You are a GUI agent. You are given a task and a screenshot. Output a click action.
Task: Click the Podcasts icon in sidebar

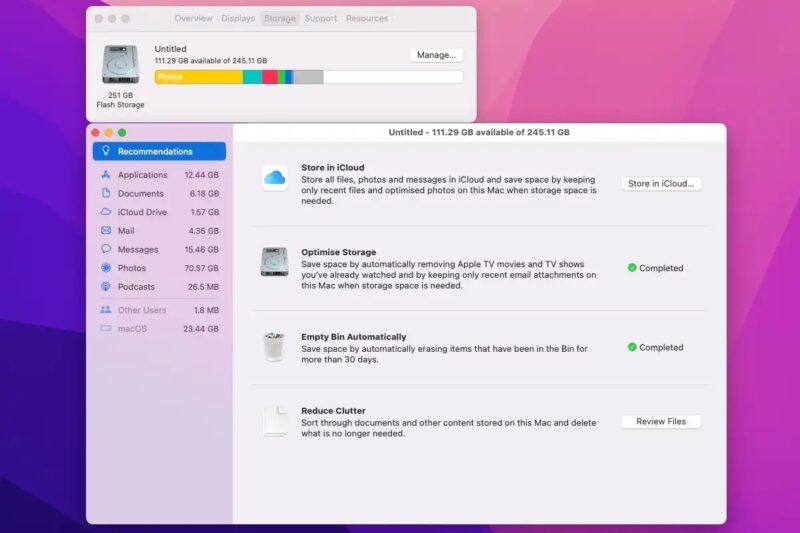point(106,287)
